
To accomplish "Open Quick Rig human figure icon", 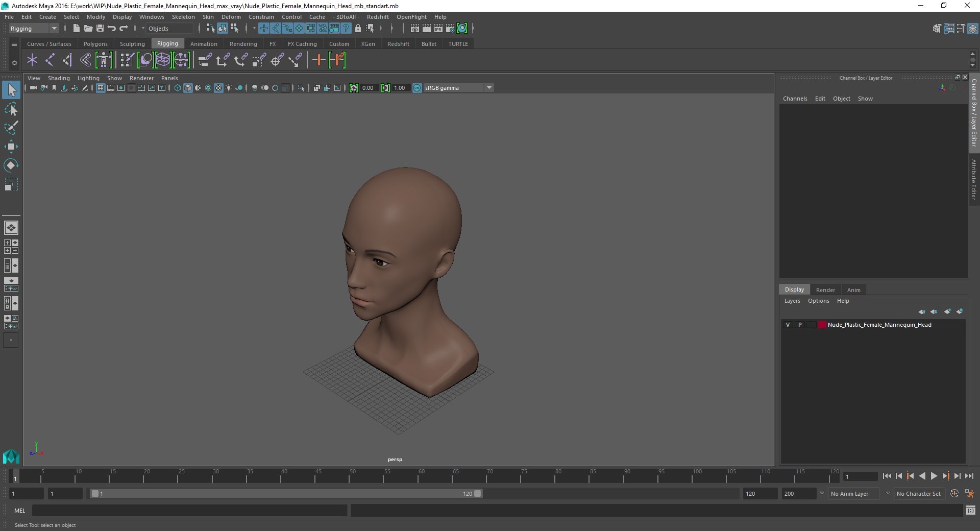I will [x=104, y=60].
